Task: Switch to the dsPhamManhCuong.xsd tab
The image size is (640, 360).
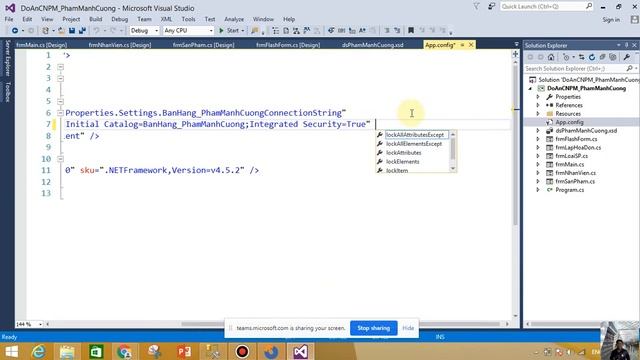Action: pos(373,45)
